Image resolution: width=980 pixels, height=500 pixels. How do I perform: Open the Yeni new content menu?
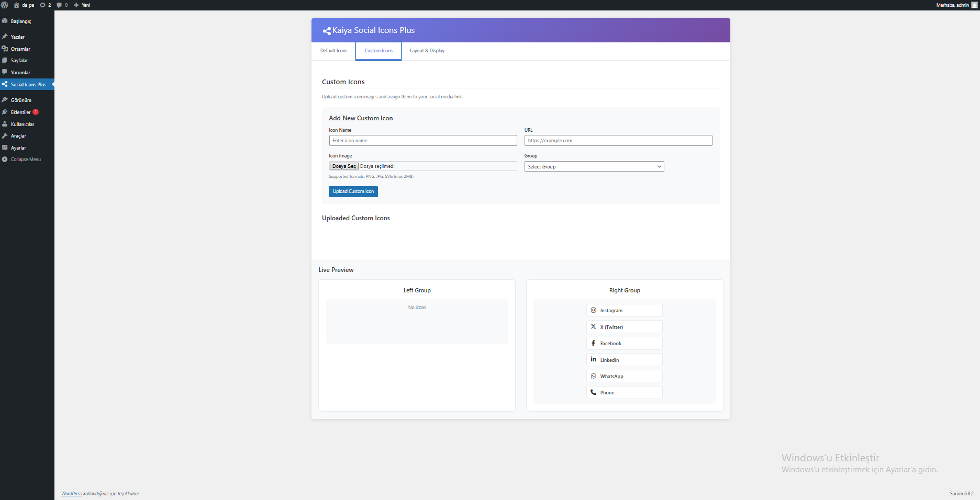click(x=82, y=5)
